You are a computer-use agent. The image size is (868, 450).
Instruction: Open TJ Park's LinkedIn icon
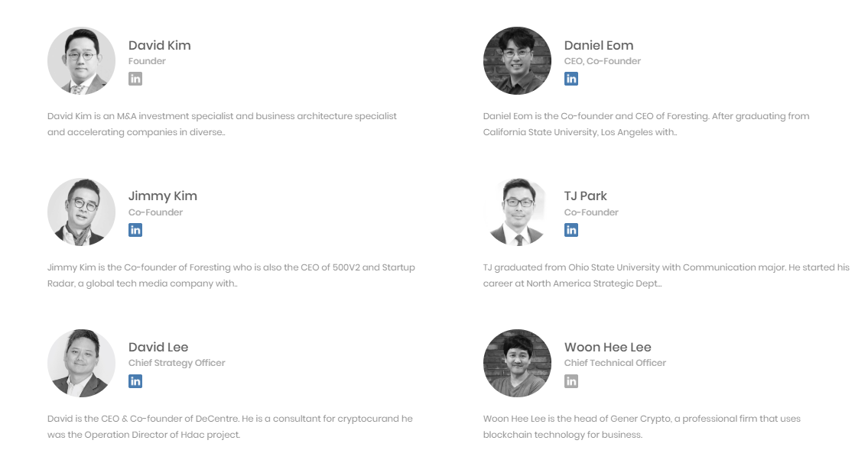(x=571, y=230)
